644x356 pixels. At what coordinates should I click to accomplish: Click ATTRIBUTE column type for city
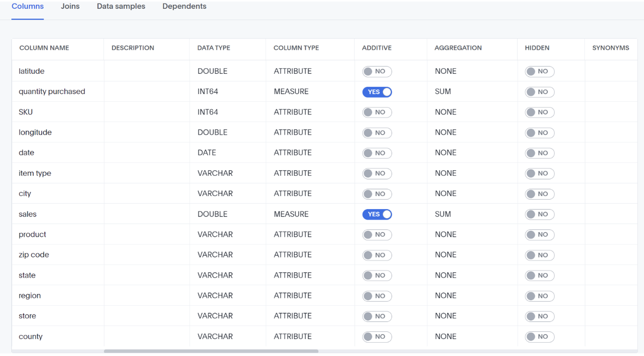point(293,193)
